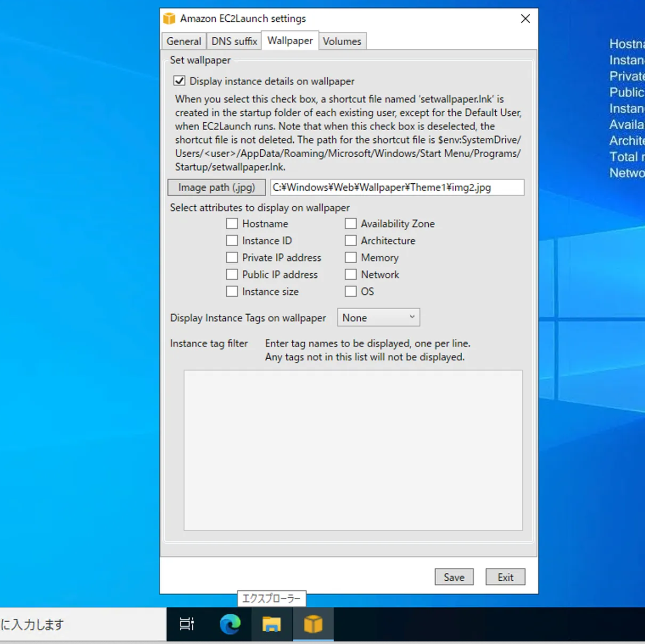The height and width of the screenshot is (644, 645).
Task: Click 'Display Instance Tags on wallpaper' label
Action: [x=248, y=318]
